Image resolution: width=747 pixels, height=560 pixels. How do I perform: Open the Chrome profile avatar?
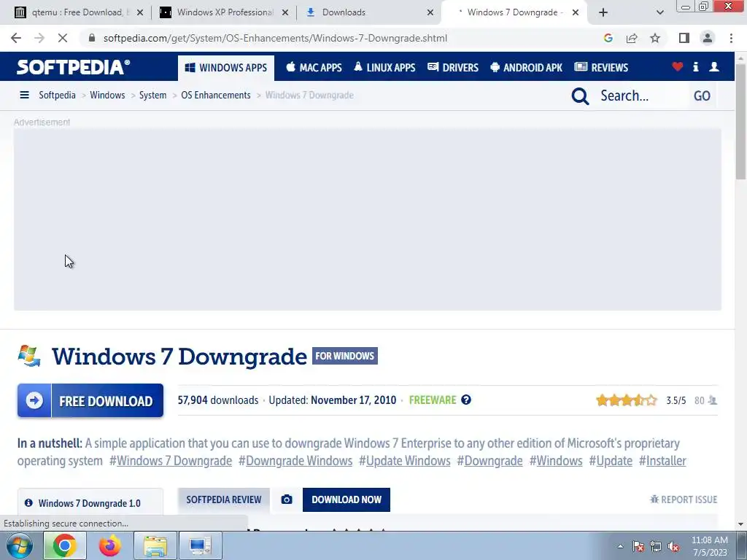tap(708, 38)
